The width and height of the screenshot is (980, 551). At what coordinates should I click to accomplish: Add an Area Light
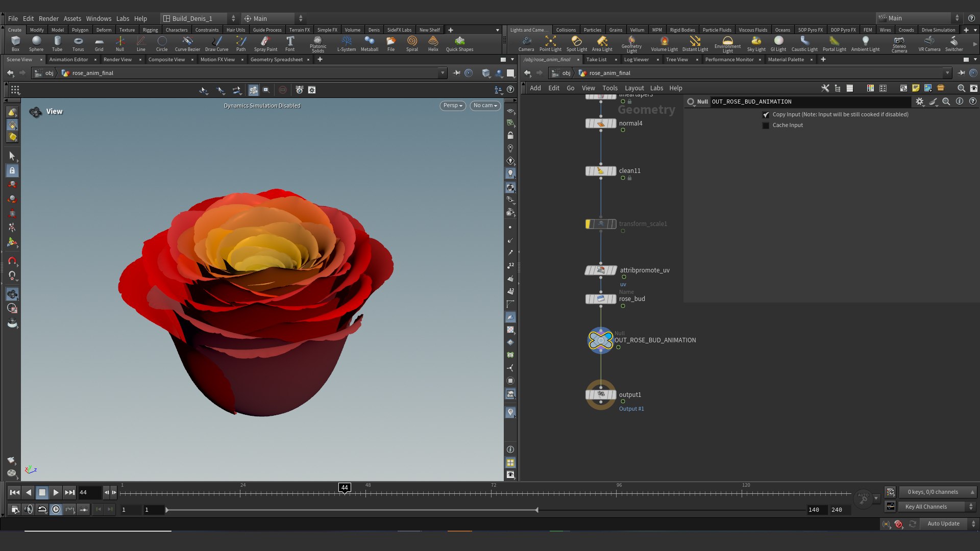pyautogui.click(x=602, y=43)
